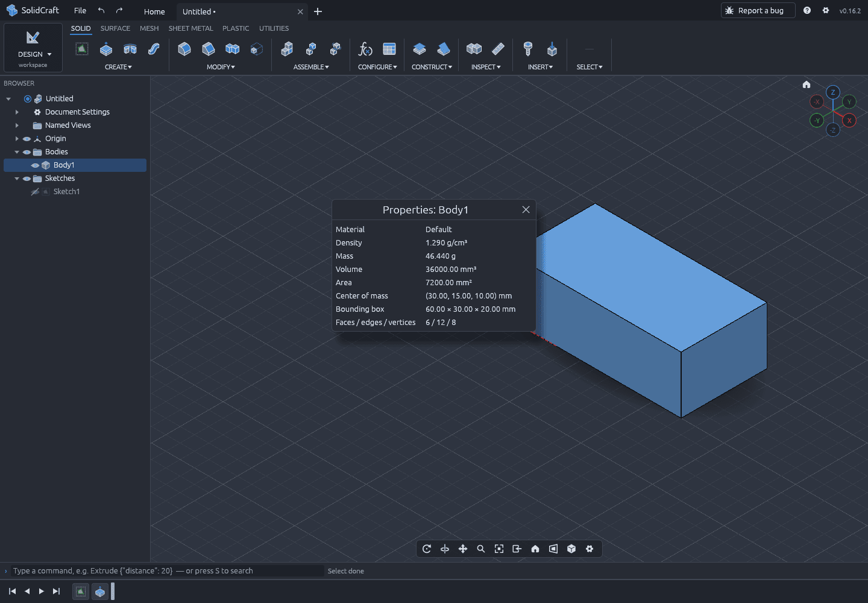The image size is (868, 603).
Task: Toggle visibility of the Bodies folder
Action: coord(27,152)
